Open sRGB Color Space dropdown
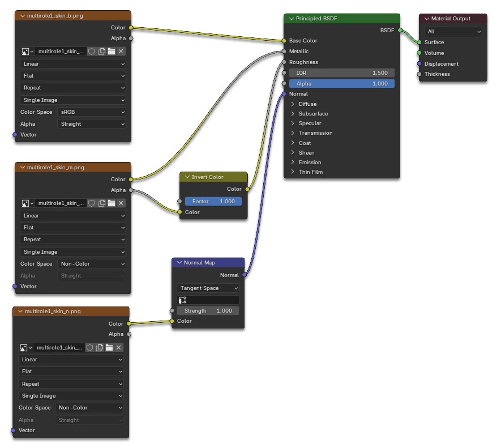The height and width of the screenshot is (448, 497). coord(92,112)
